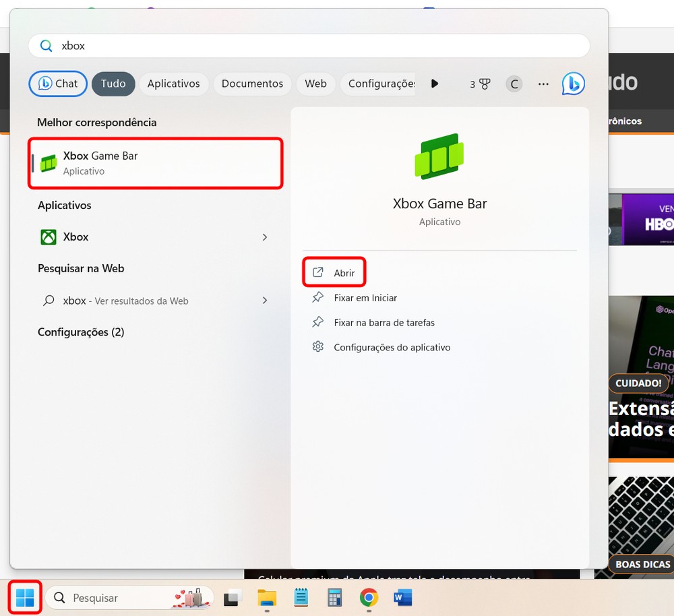Expand the Xbox app result chevron
This screenshot has width=674, height=616.
(x=265, y=237)
